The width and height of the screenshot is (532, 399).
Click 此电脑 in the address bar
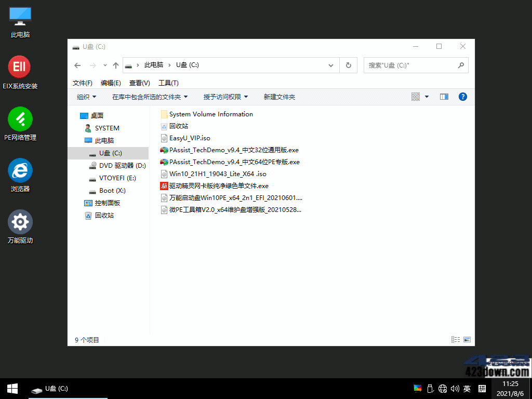click(x=154, y=65)
